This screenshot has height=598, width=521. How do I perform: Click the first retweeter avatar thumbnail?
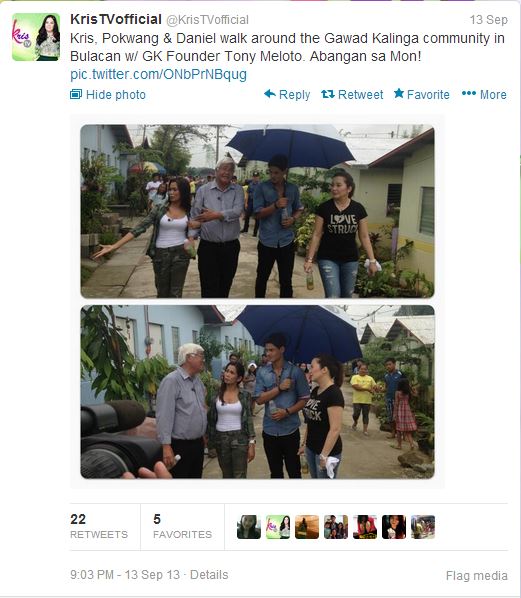249,527
